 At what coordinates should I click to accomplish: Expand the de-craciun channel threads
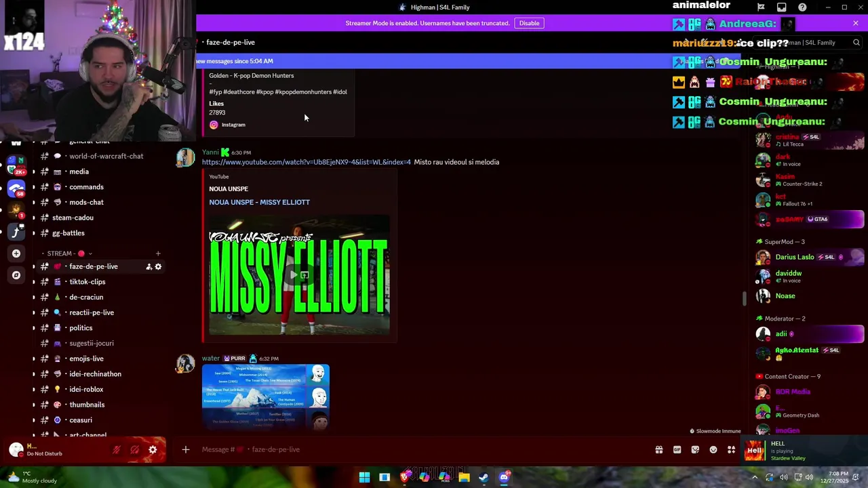(34, 298)
